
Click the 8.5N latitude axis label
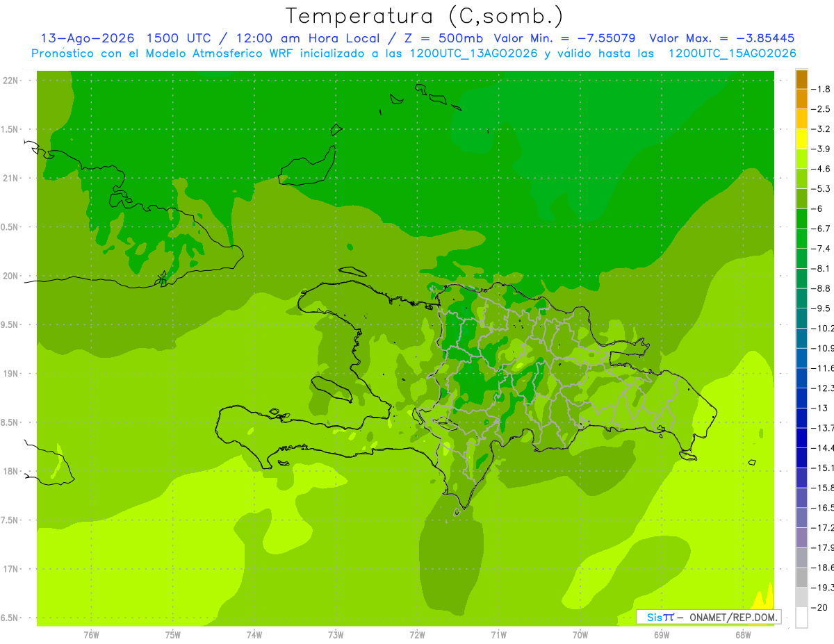coord(10,422)
